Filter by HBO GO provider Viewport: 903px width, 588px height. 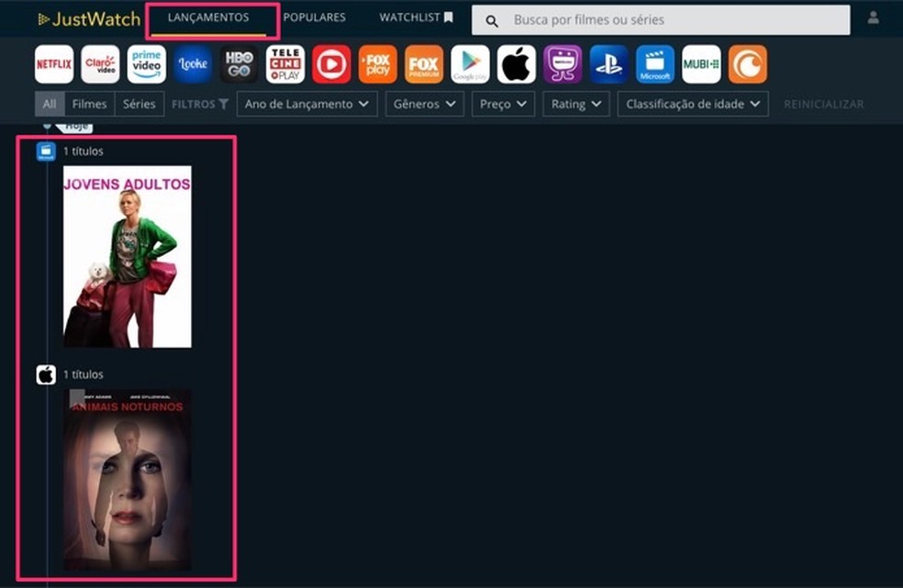239,64
